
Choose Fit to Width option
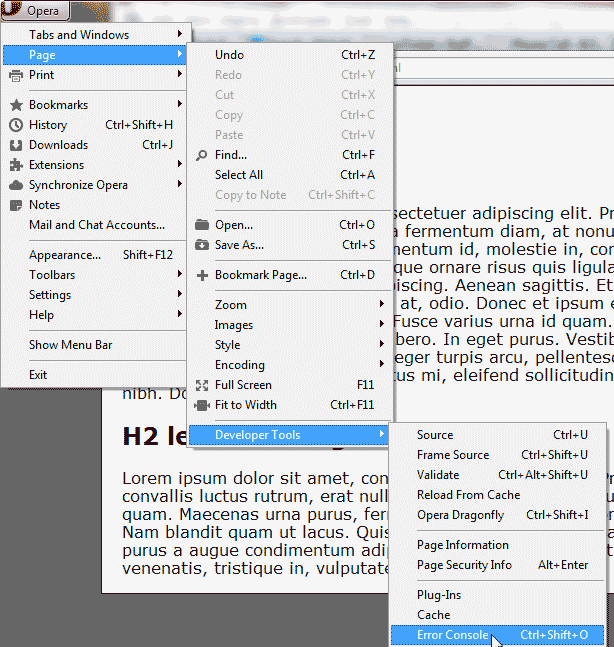(x=246, y=405)
